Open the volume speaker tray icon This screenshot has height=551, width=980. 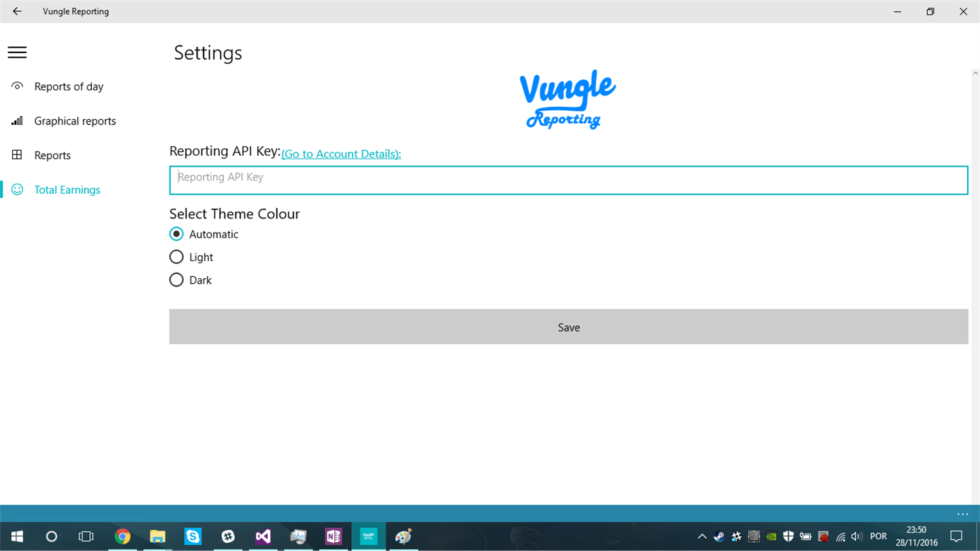click(857, 537)
